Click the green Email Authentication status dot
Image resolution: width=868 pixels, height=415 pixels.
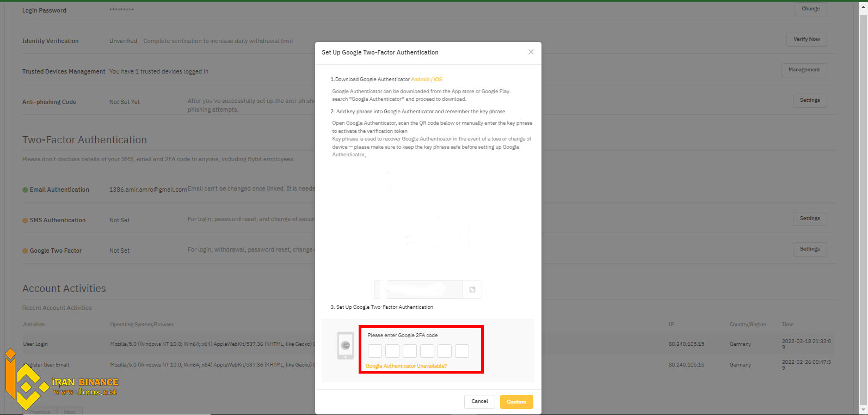coord(25,190)
